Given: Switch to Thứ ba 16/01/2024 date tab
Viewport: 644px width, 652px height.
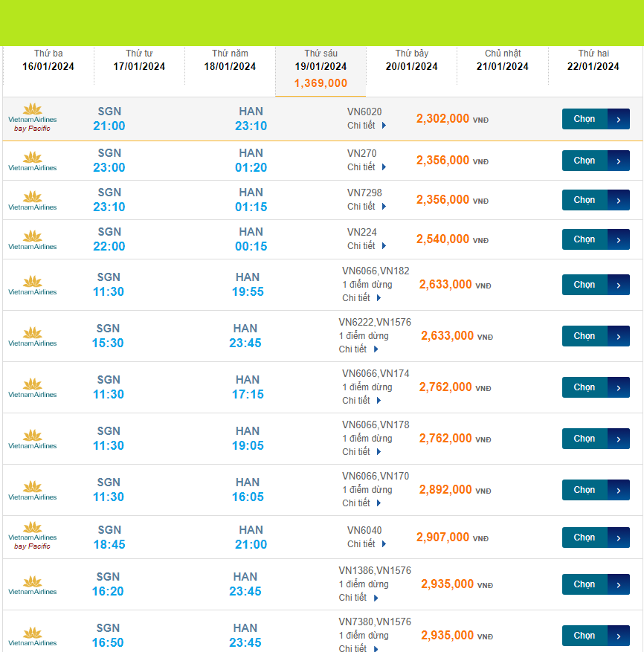Looking at the screenshot, I should (x=48, y=60).
